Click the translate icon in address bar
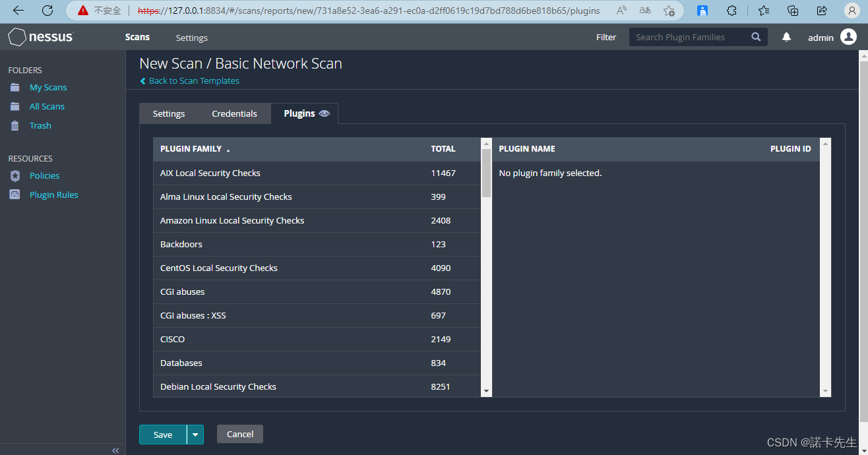 pos(645,11)
